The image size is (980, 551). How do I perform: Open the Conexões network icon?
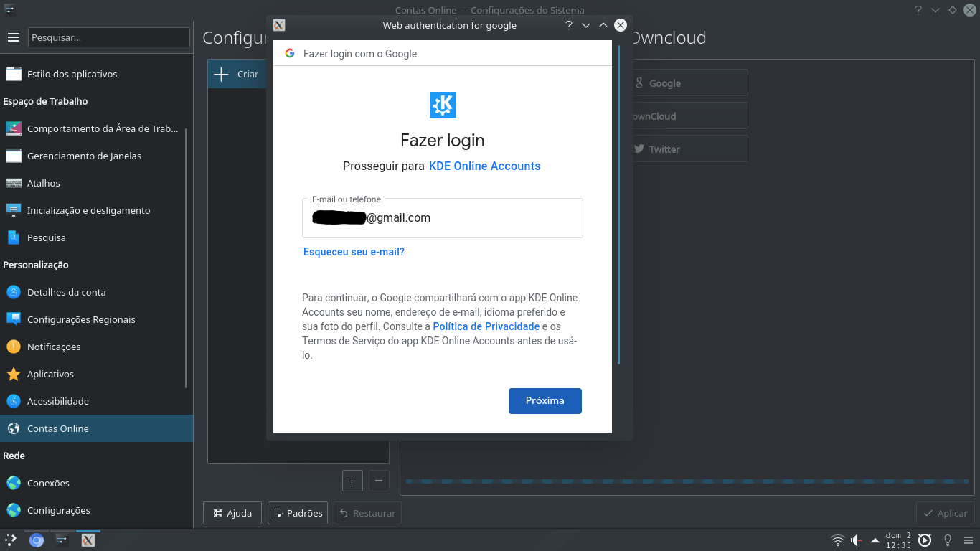pos(14,483)
